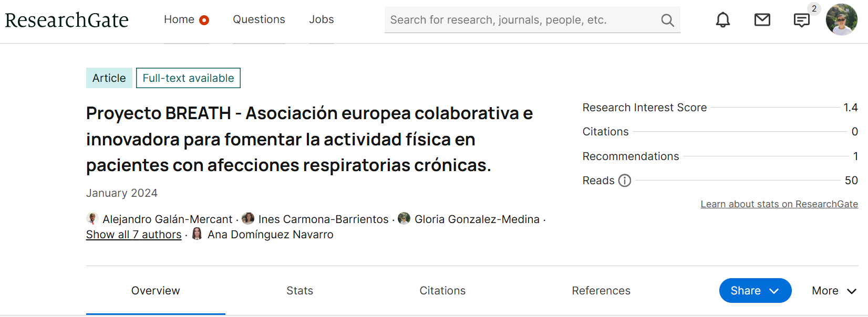Screen dimensions: 868x317
Task: Click the Reads info icon
Action: [x=624, y=181]
